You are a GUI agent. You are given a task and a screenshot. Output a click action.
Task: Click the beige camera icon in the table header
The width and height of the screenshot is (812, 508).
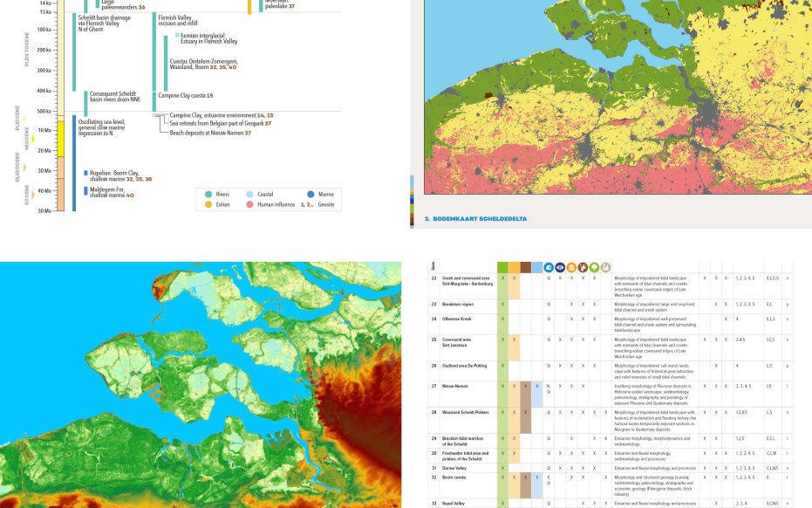click(606, 267)
